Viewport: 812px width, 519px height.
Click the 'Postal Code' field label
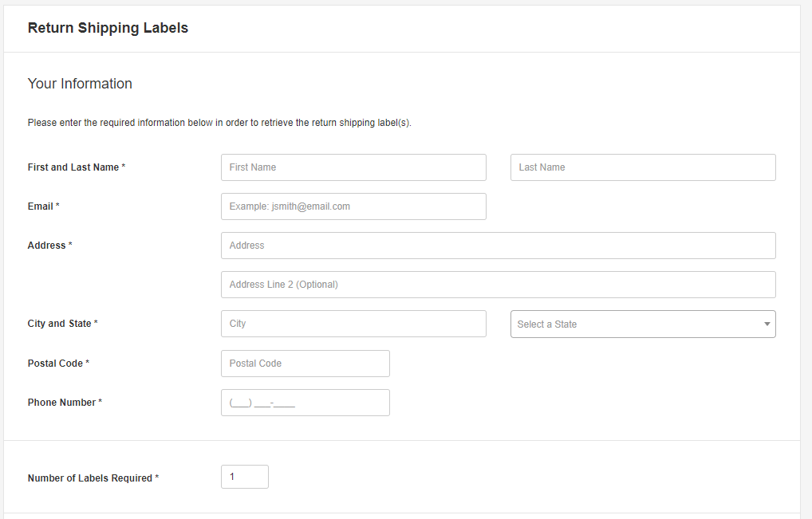coord(55,364)
